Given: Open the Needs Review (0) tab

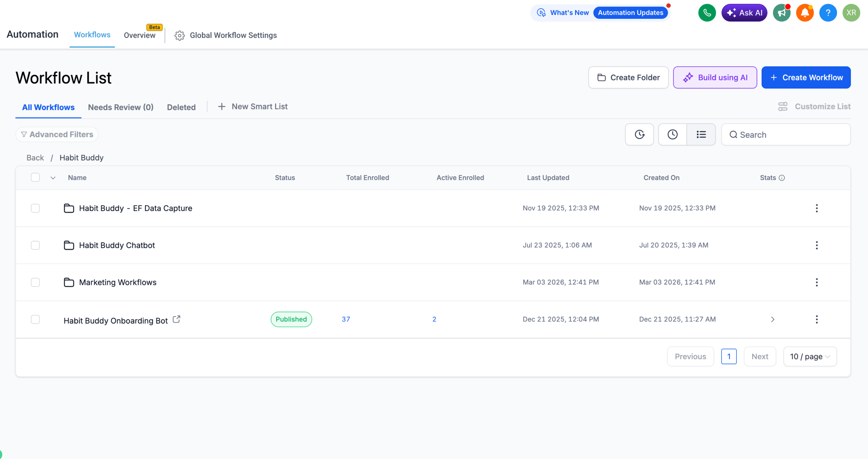Looking at the screenshot, I should click(121, 107).
